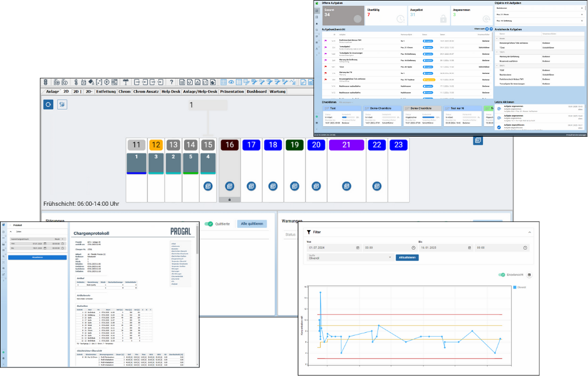Click the Frühschicht: 06:00-14:00 Uhr text
The height and width of the screenshot is (376, 588).
[81, 204]
